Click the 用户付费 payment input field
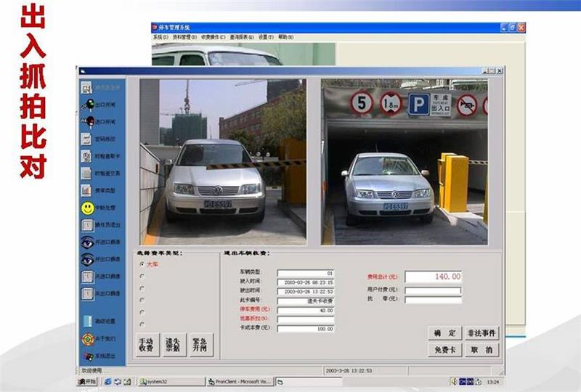Image resolution: width=581 pixels, height=392 pixels. point(433,290)
